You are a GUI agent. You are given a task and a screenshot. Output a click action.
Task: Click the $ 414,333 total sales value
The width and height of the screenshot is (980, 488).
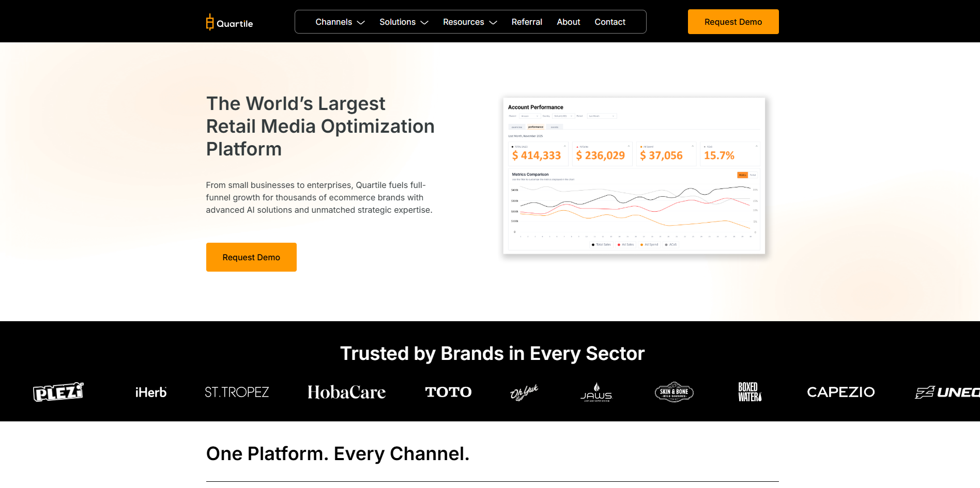(536, 155)
